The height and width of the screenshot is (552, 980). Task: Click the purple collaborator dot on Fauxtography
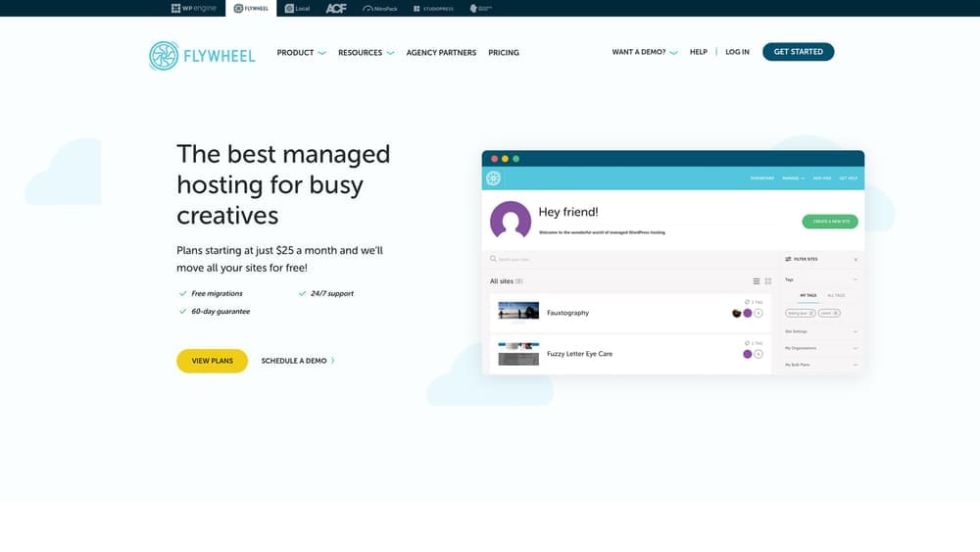point(748,313)
